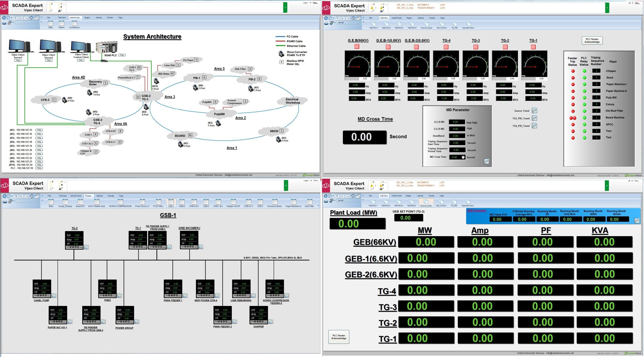Screen dimensions: 644x357
Task: Open trend icon in GEB Parameter panel
Action: click(637, 221)
